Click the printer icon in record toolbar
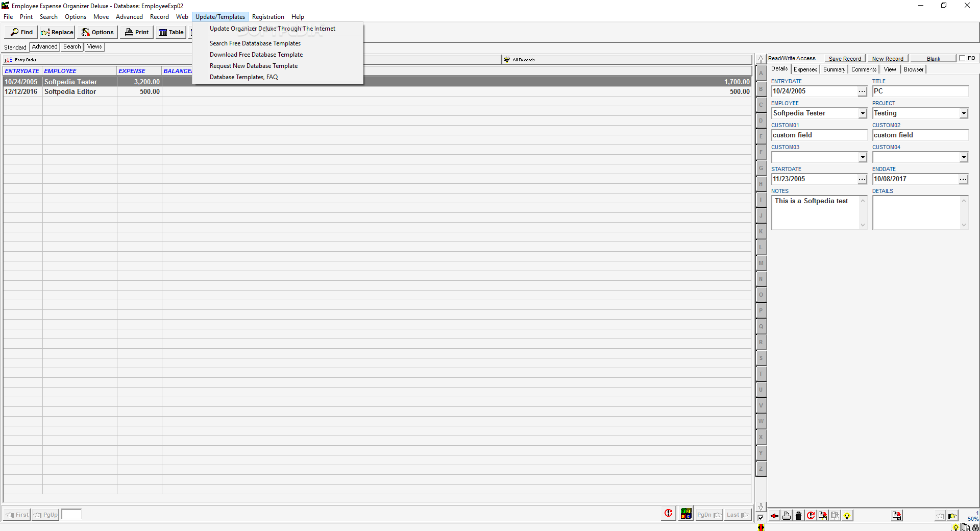 coord(787,516)
